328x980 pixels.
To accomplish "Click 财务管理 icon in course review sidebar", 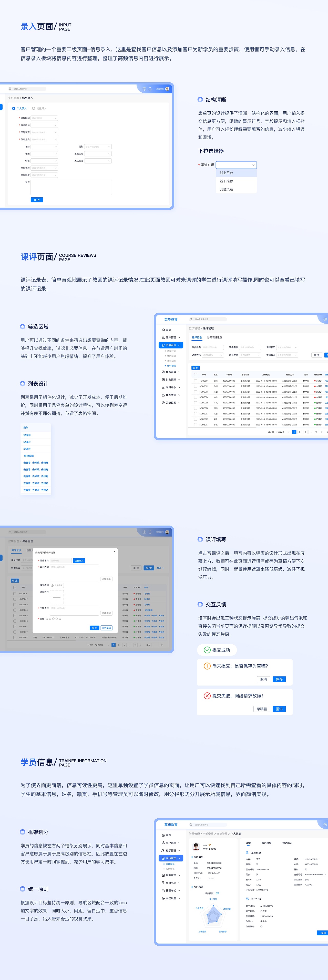I will point(163,380).
